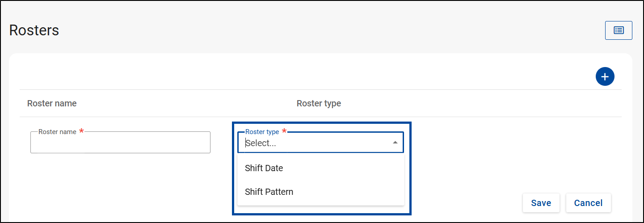Click the blue Roster type field label
The width and height of the screenshot is (644, 223).
pos(262,132)
